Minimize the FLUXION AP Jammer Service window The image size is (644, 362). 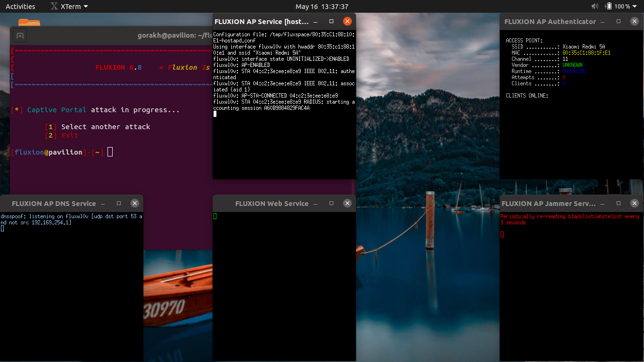tap(603, 203)
